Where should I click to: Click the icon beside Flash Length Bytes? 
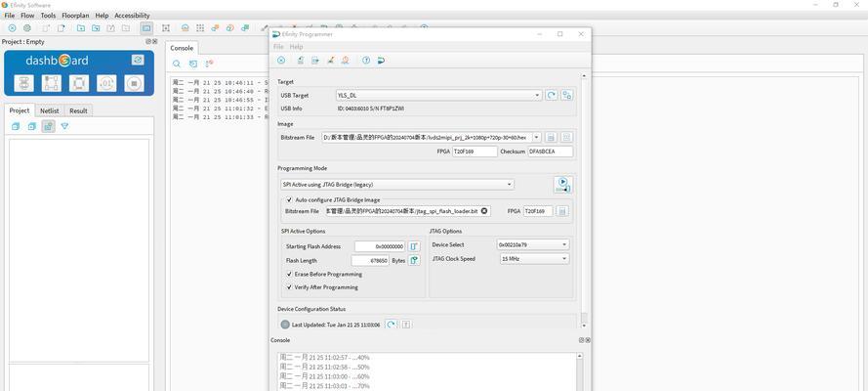pyautogui.click(x=414, y=260)
